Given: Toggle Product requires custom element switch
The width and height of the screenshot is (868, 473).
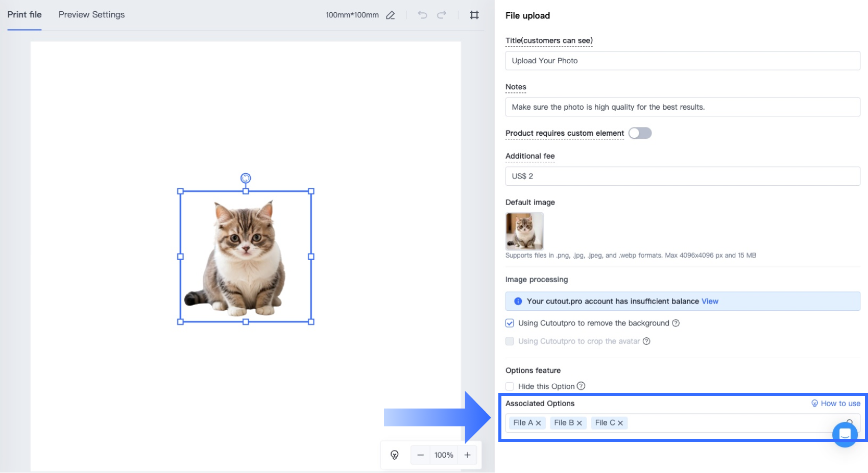Looking at the screenshot, I should point(640,133).
